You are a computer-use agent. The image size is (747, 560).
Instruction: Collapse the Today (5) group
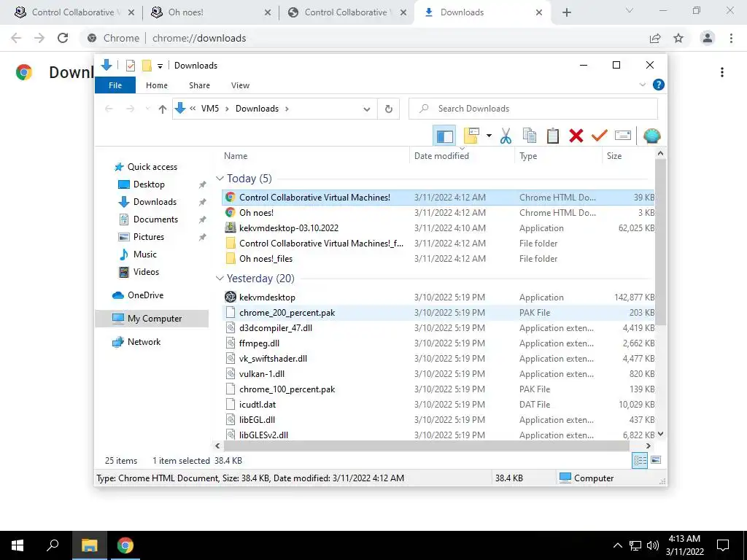pos(220,179)
